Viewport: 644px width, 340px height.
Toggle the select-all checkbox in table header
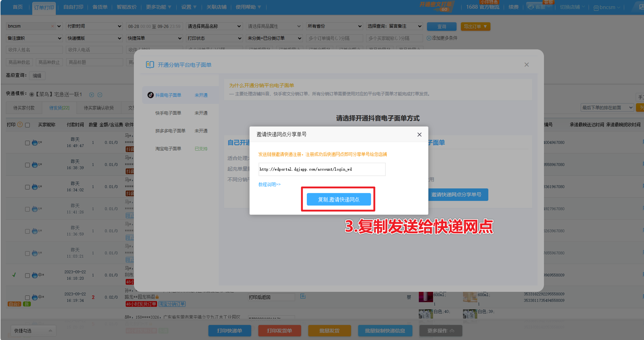(27, 125)
